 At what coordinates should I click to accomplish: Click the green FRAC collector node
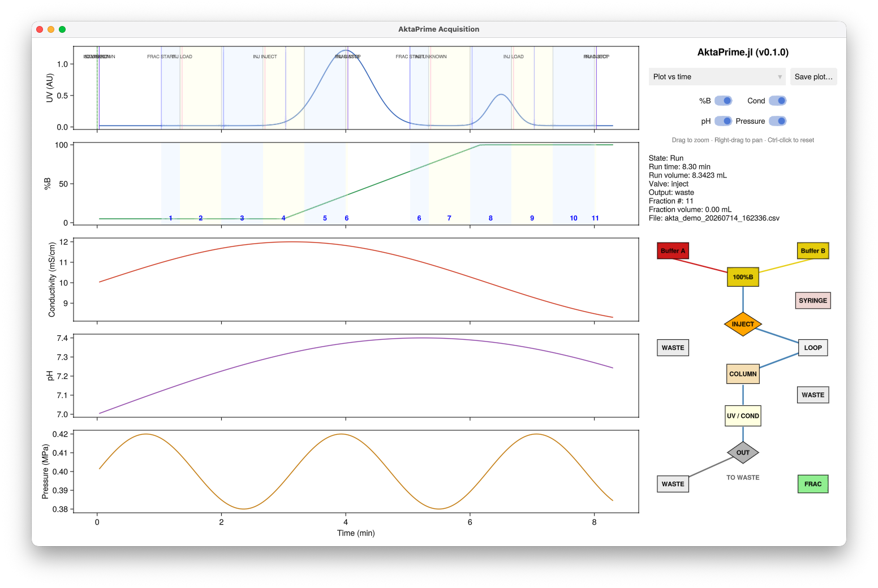pos(813,484)
